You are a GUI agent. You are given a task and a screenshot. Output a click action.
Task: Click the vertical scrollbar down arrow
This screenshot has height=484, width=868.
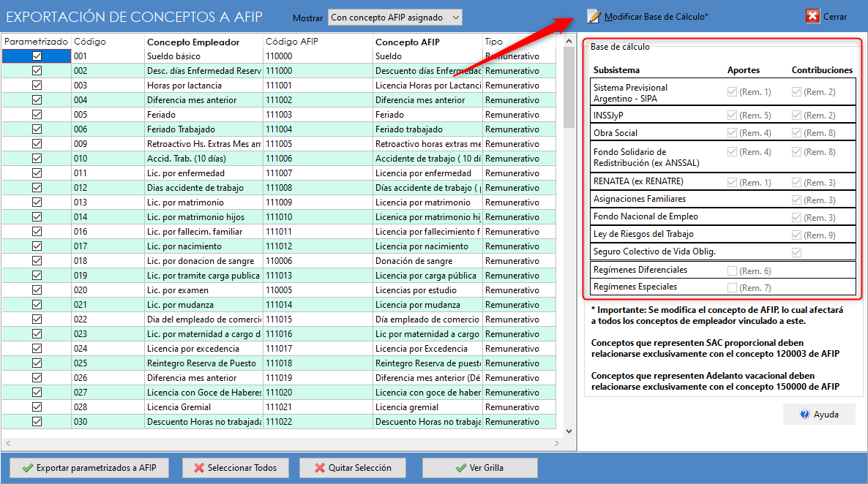569,431
